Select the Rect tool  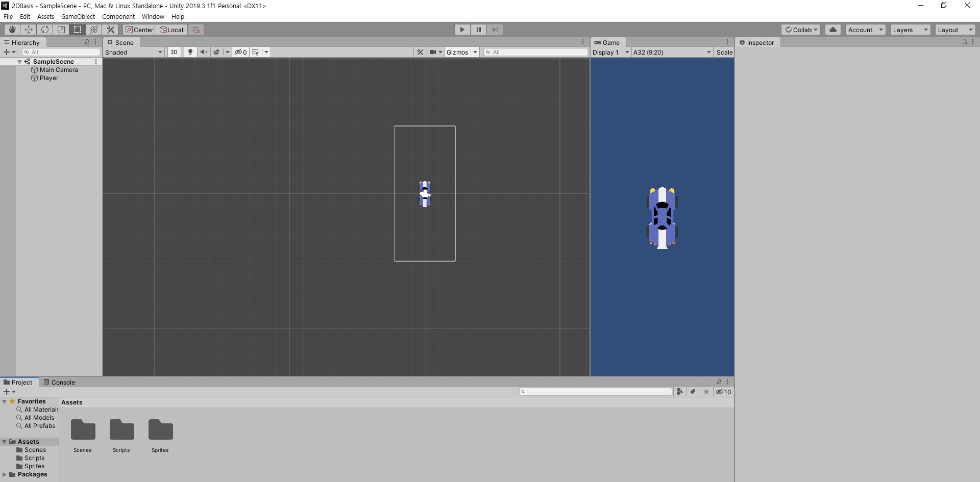[78, 30]
